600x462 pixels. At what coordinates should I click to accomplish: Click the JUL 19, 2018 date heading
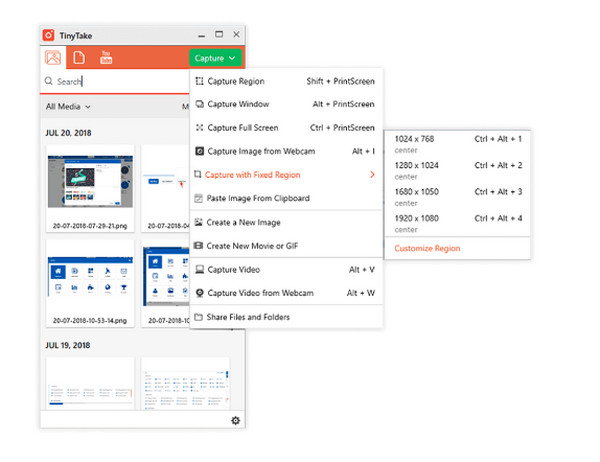point(68,345)
